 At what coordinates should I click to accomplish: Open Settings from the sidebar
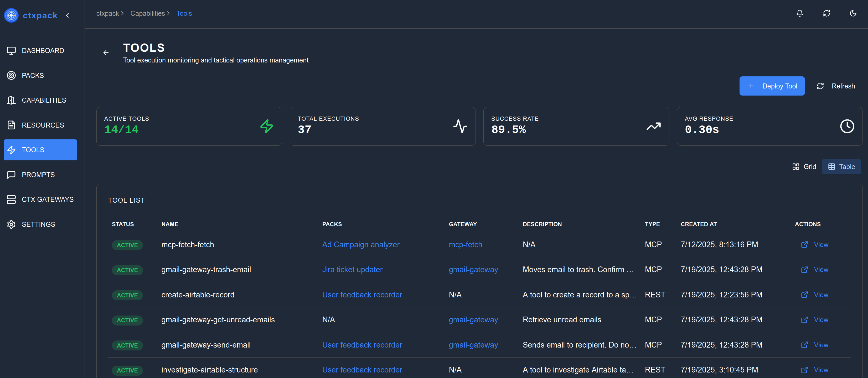(x=40, y=224)
